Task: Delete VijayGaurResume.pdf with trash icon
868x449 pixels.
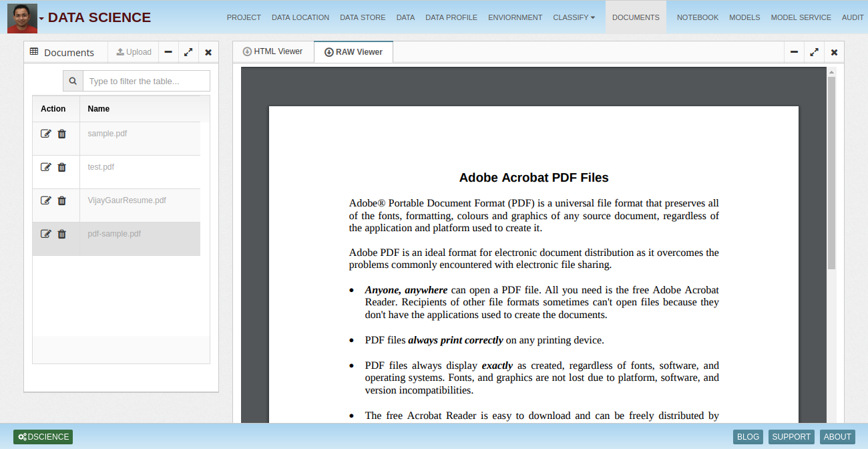Action: pyautogui.click(x=62, y=200)
